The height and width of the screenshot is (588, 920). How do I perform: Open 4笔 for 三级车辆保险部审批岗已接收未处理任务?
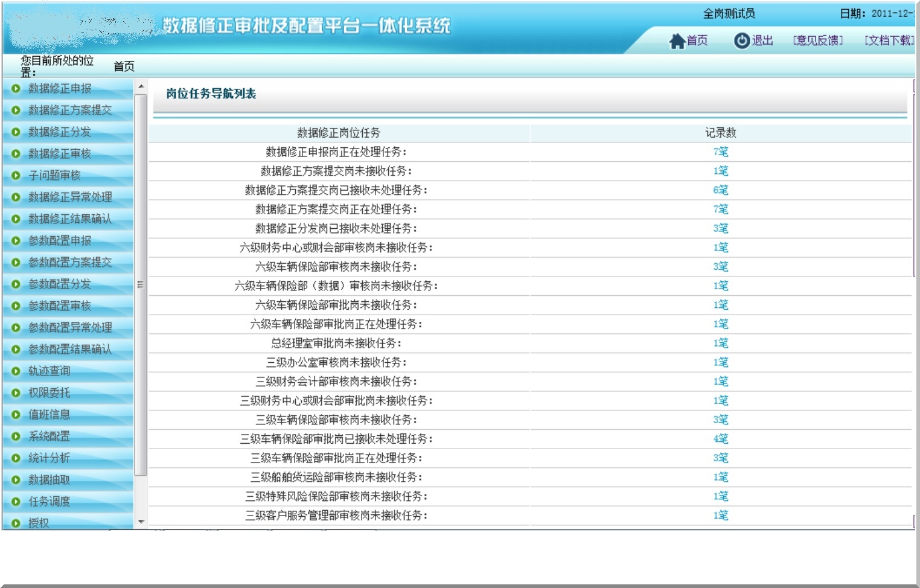pyautogui.click(x=721, y=439)
